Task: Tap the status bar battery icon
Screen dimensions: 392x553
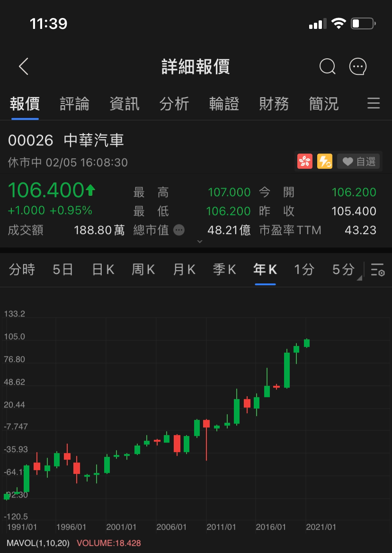Action: pos(364,24)
